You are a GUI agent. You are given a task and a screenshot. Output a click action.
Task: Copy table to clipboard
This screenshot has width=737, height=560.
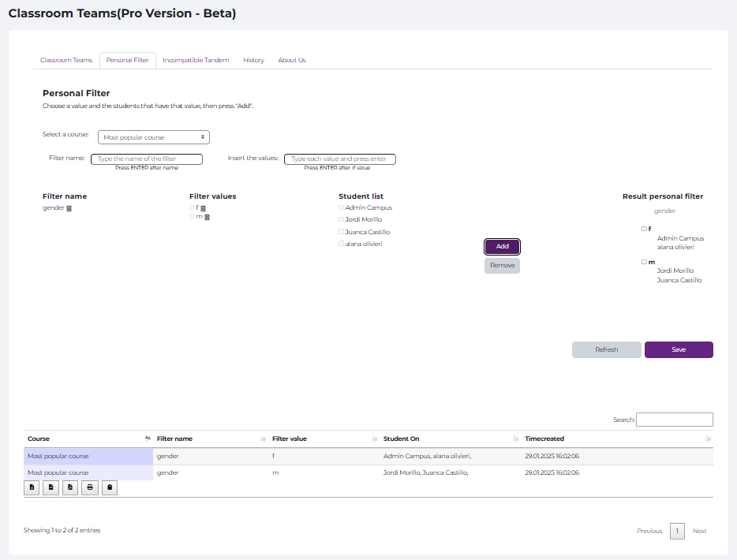tap(110, 487)
